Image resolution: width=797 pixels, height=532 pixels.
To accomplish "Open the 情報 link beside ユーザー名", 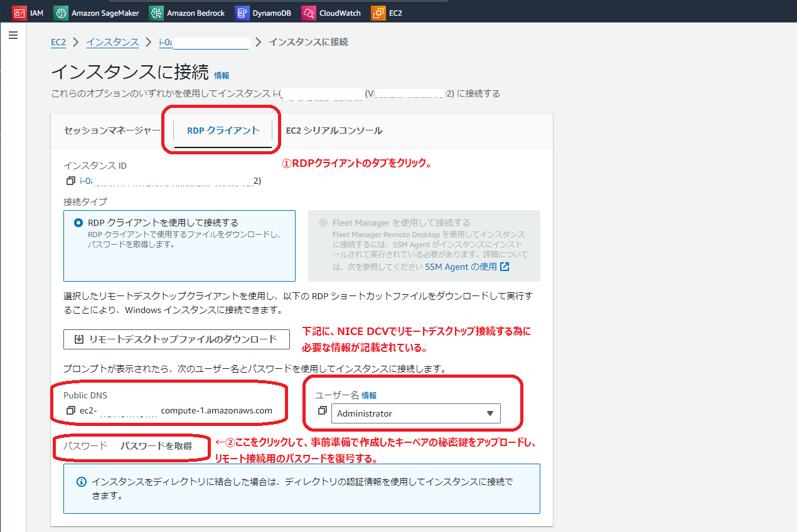I will point(370,396).
